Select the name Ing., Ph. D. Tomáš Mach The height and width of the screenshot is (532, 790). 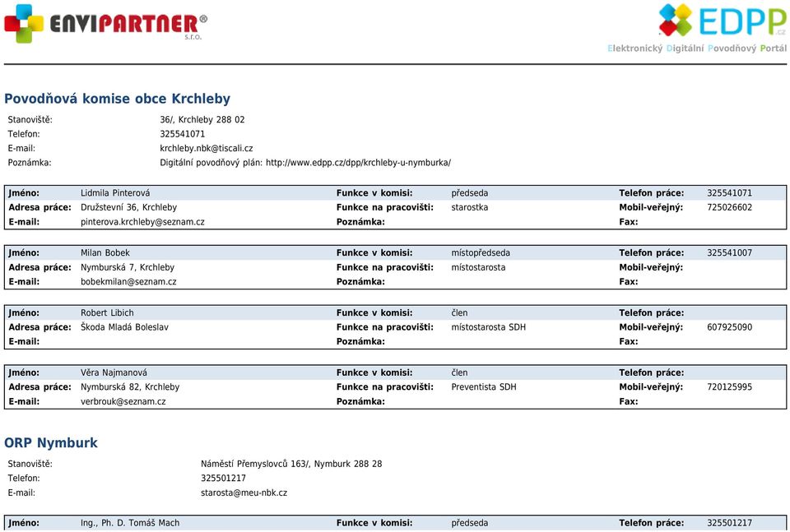[130, 523]
